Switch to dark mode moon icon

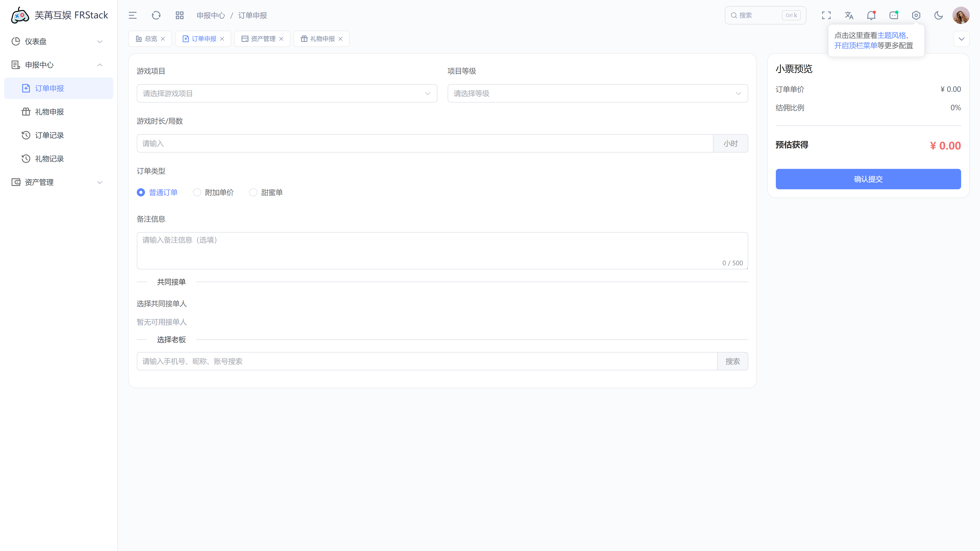coord(939,15)
